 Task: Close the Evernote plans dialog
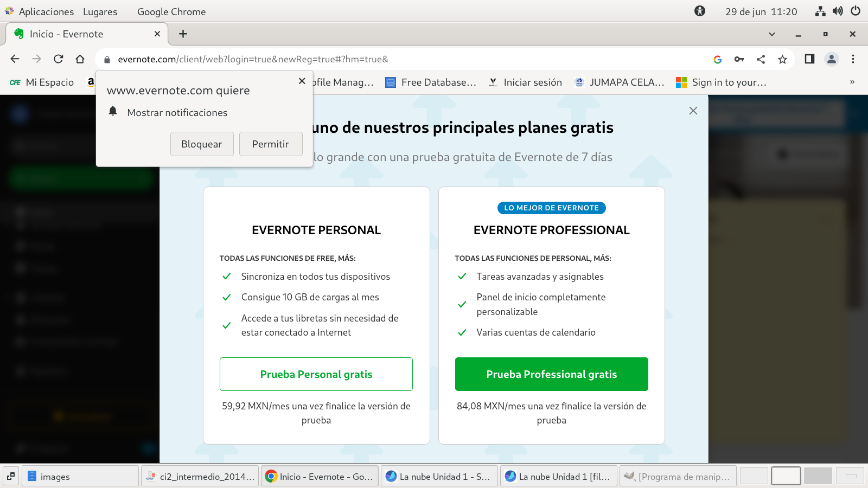pos(693,111)
